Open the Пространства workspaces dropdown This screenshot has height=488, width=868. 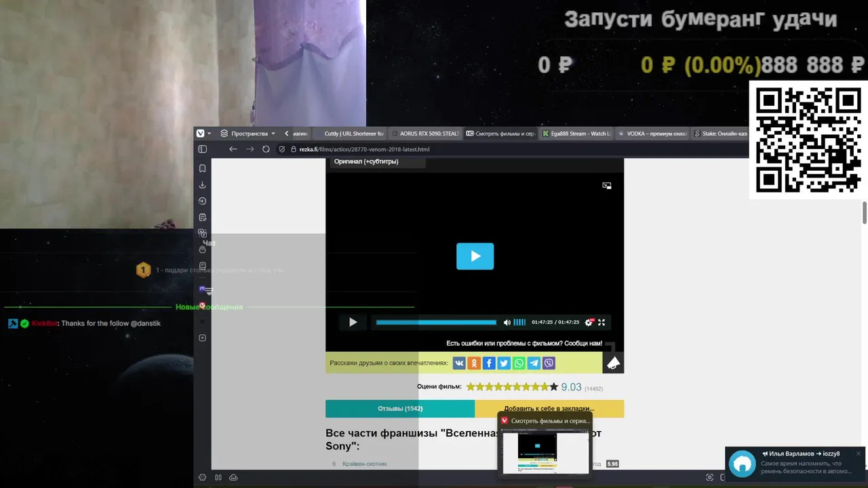[248, 134]
